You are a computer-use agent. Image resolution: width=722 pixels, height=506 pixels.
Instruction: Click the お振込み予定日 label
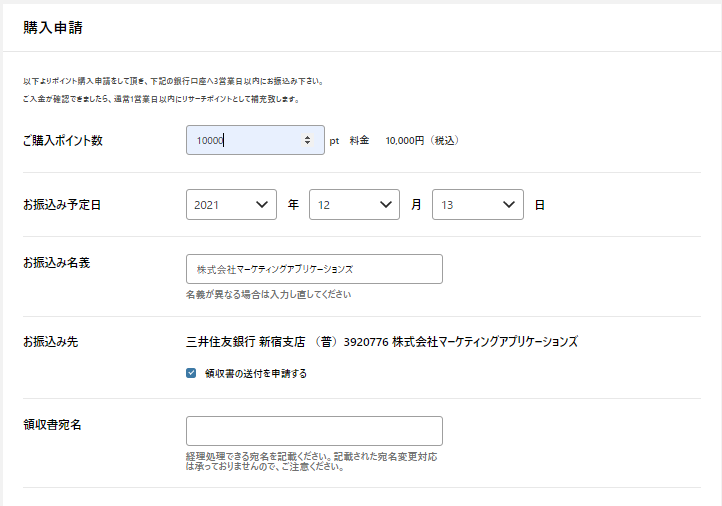point(62,204)
